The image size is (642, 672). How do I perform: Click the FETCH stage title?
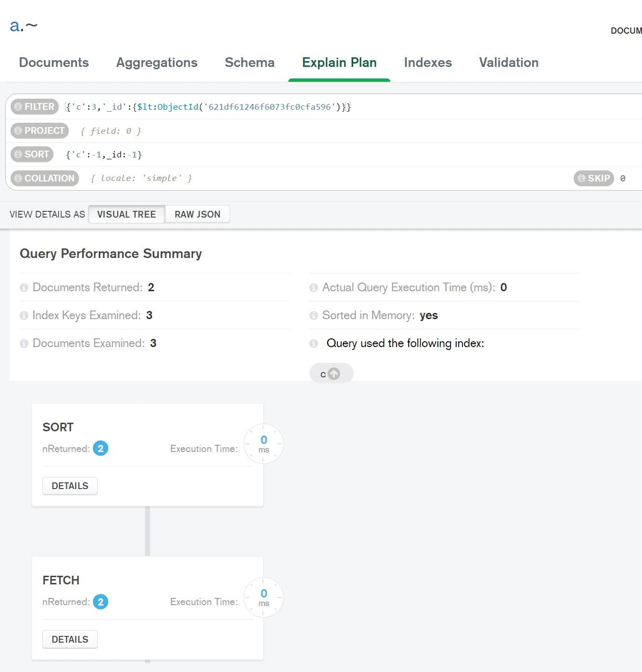tap(61, 581)
